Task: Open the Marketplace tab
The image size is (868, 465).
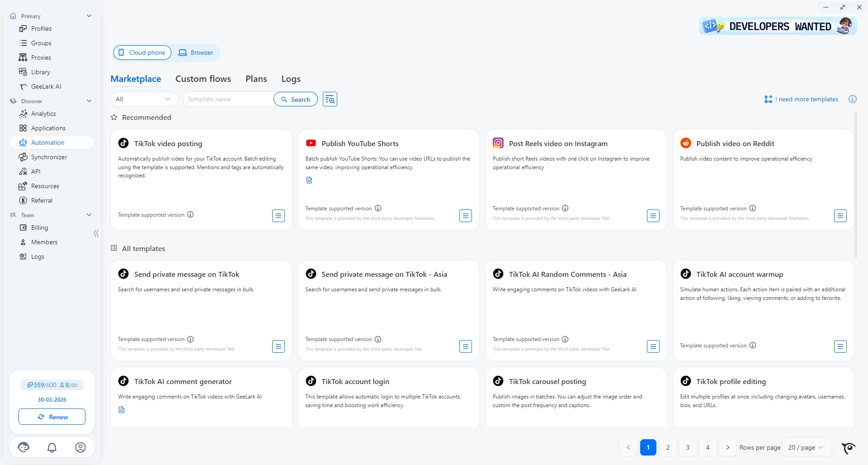Action: click(136, 79)
